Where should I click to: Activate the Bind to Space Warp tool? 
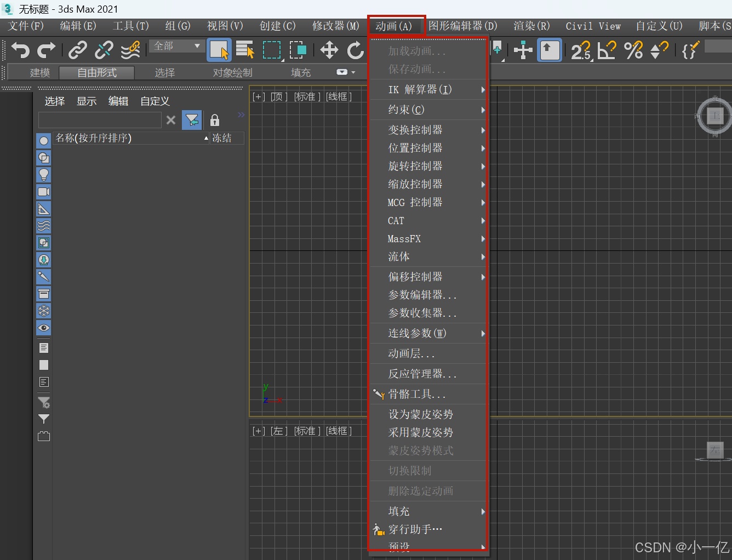click(130, 50)
